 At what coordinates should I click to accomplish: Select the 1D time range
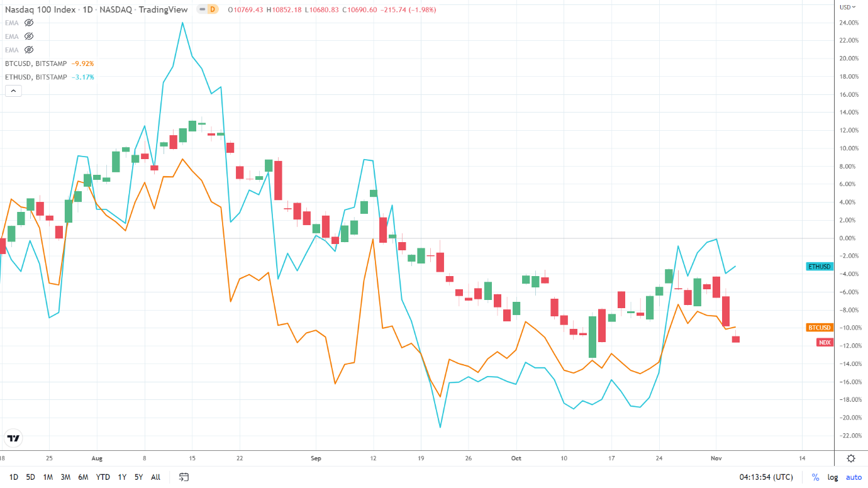coord(13,477)
